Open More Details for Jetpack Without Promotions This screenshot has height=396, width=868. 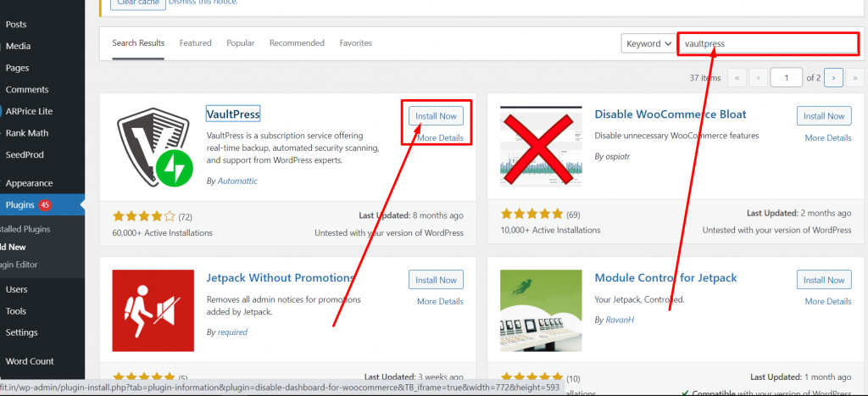441,301
